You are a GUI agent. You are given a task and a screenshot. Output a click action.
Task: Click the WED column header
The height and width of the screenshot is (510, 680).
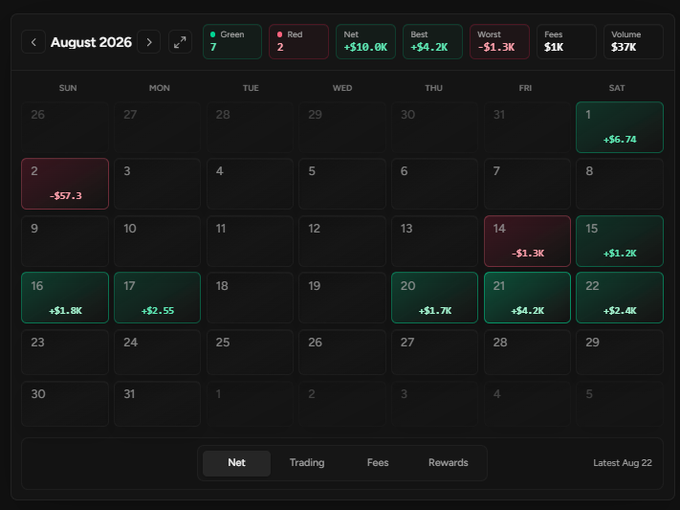pos(342,88)
